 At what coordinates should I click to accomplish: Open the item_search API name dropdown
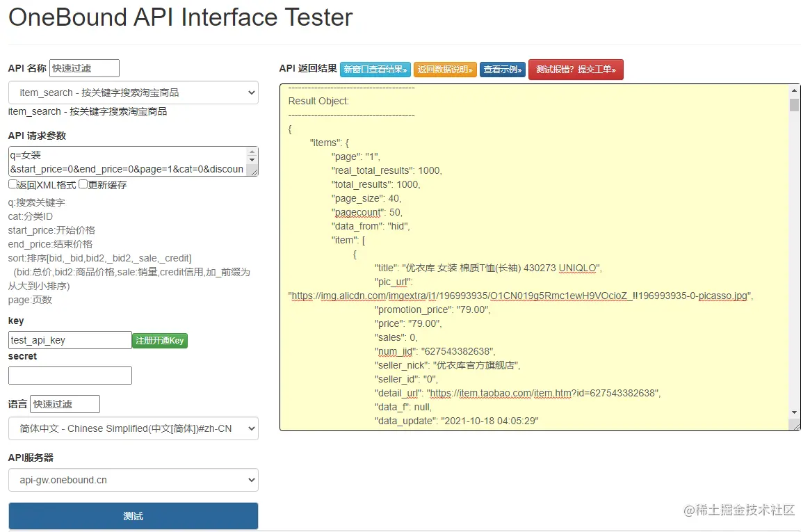tap(133, 92)
